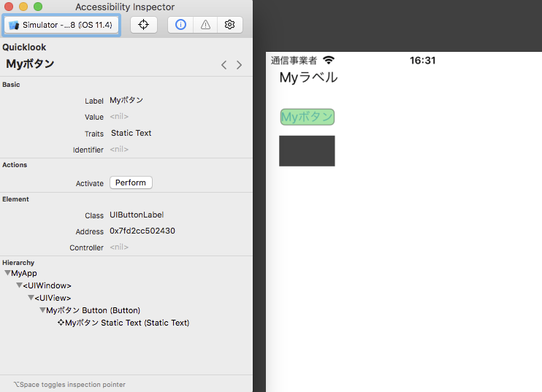Screen dimensions: 542x392
Task: Close the Accessibility Inspector window with red button
Action: coord(9,7)
